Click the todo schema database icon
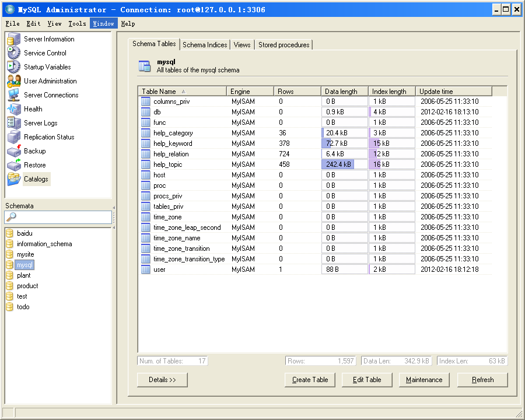Screen dimensions: 525x420 10,307
